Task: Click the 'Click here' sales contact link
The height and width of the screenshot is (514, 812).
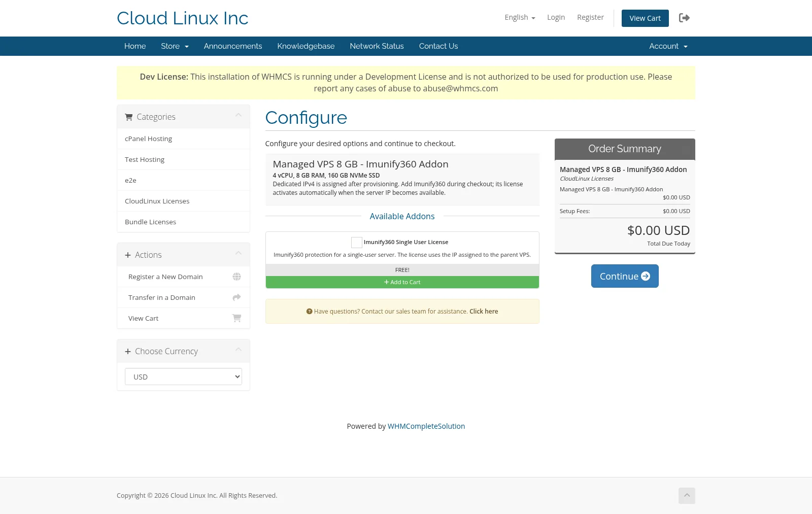Action: pos(484,312)
